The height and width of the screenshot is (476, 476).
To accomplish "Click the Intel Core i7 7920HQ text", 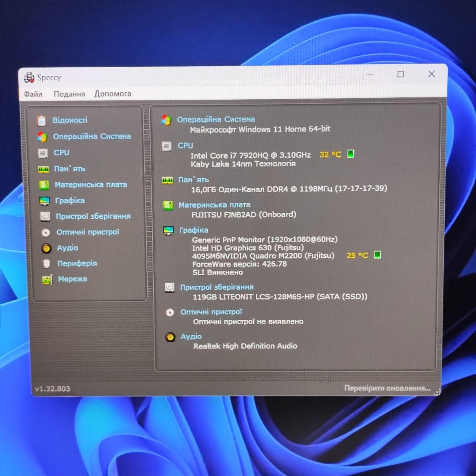I will click(251, 155).
